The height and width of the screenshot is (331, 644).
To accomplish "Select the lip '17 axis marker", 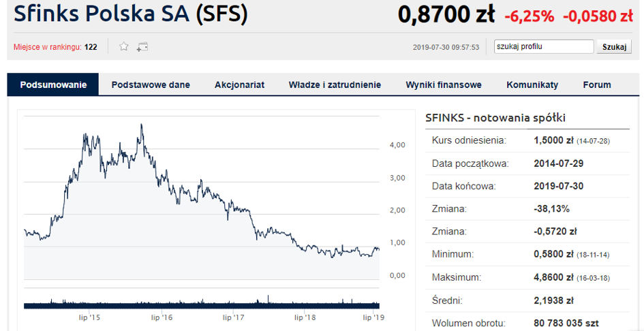I will [233, 317].
